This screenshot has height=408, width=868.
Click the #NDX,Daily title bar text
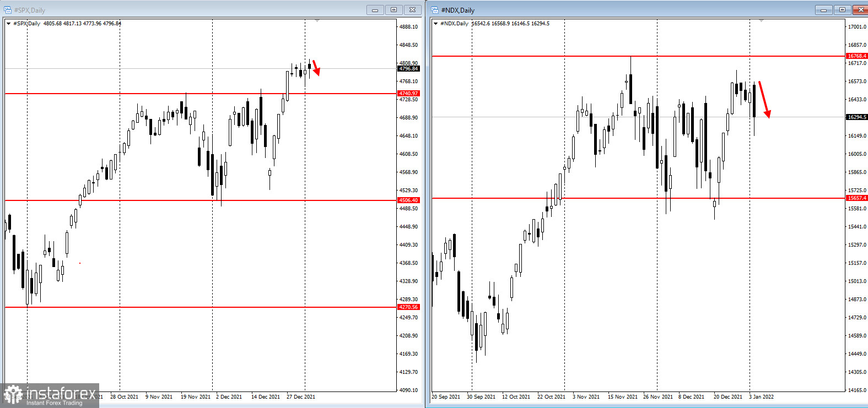[x=457, y=10]
